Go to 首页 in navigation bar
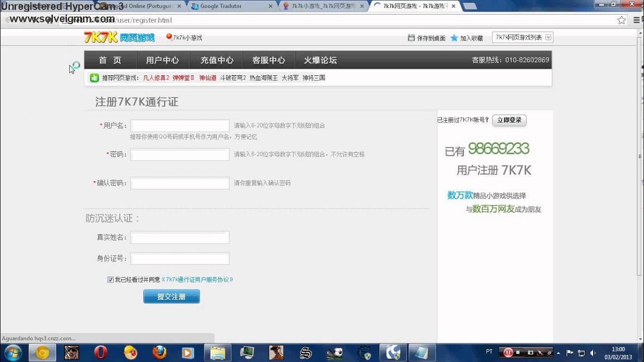This screenshot has width=644, height=362. tap(110, 60)
